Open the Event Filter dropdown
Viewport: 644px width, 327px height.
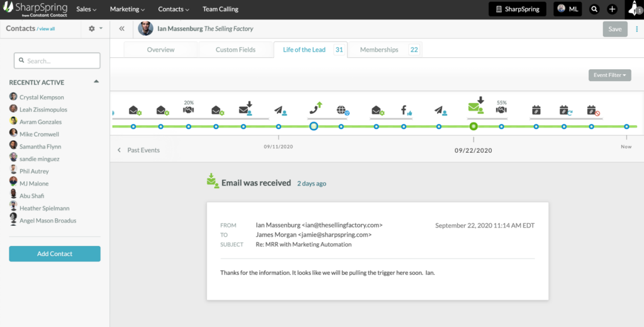click(x=609, y=75)
